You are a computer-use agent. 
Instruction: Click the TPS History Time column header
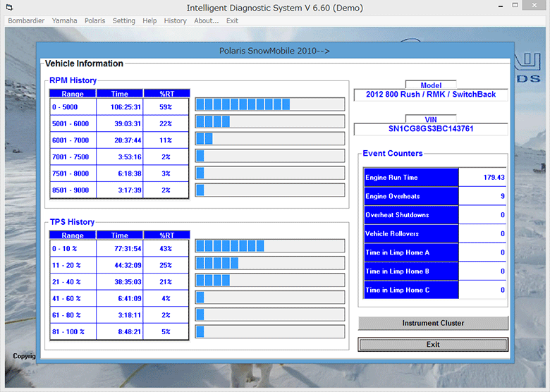tap(120, 235)
